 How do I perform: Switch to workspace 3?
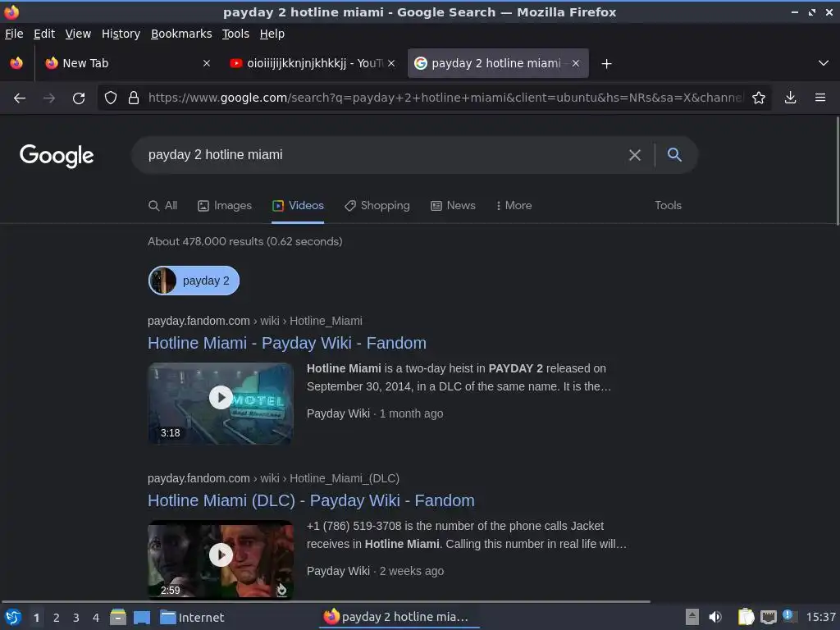(x=76, y=618)
